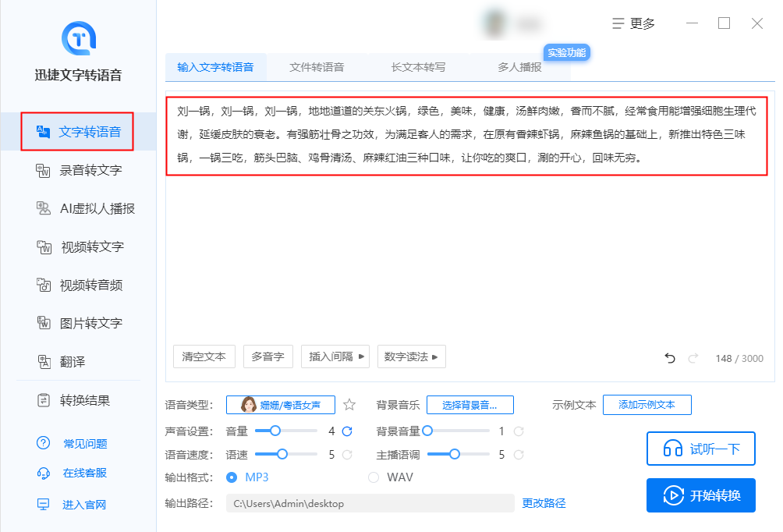Open the 数字读法 dropdown
Viewport: 783px width, 532px height.
coord(413,356)
